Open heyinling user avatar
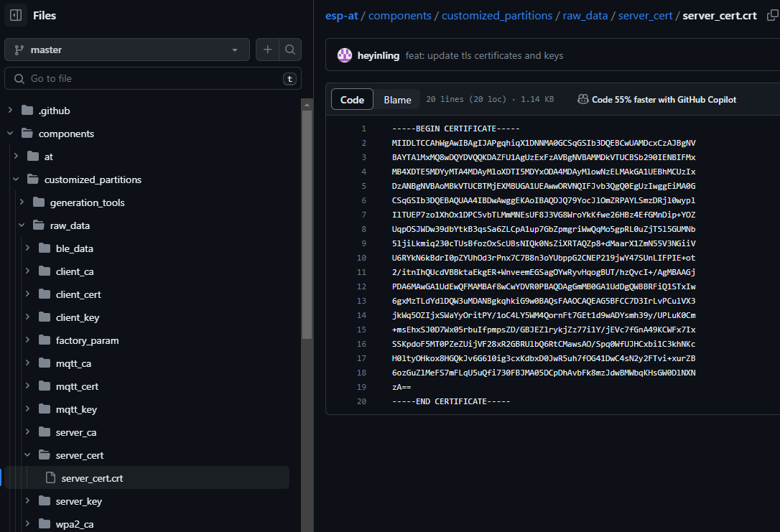 tap(345, 55)
